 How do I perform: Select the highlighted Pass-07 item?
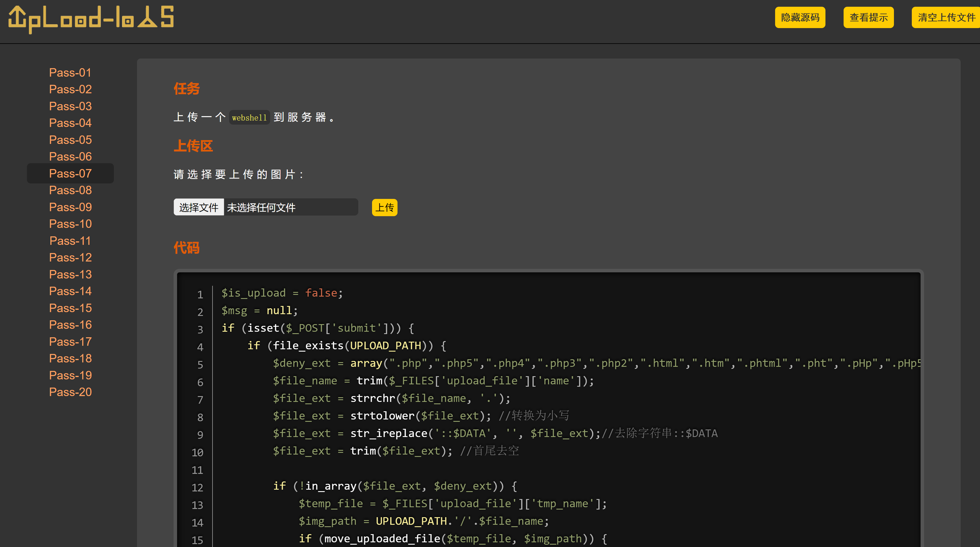[x=70, y=173]
